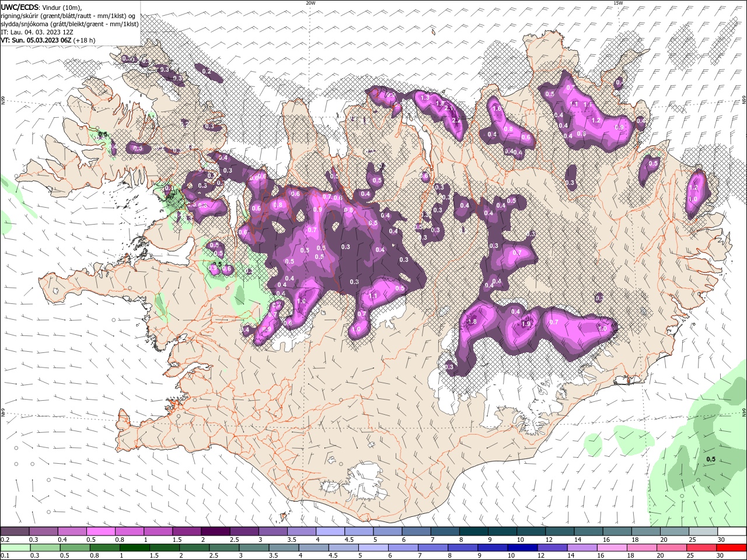Click the 'VT: Sun. 05.03.2023 06Z (+18 h)' line

[x=48, y=40]
